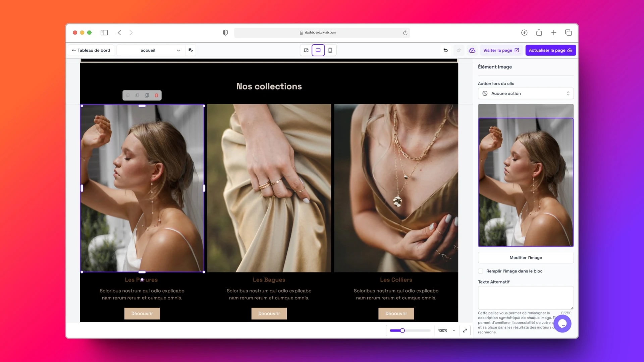Click the Texte Alternatif text area
The image size is (644, 362).
tap(526, 298)
